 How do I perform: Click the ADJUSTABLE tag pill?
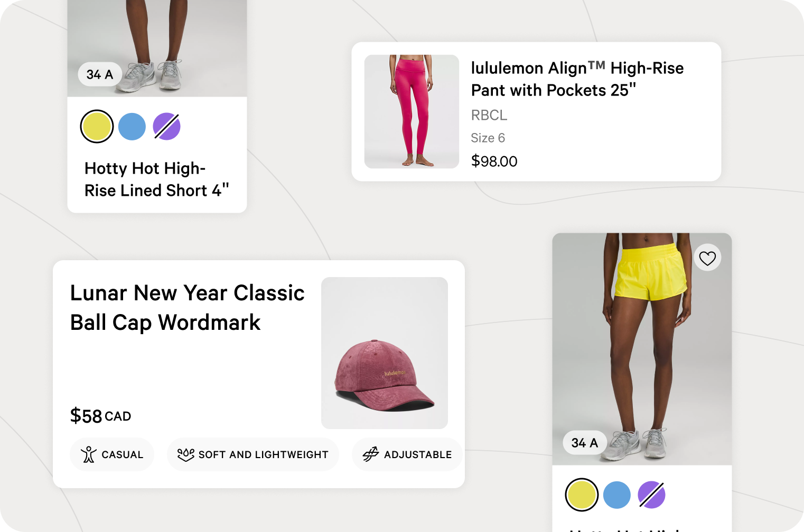point(407,454)
